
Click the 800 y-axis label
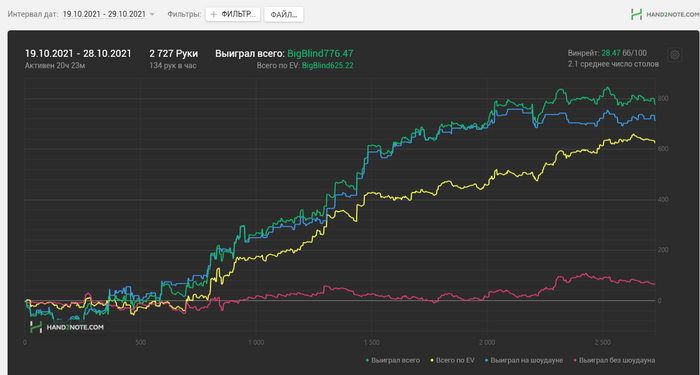coord(663,98)
